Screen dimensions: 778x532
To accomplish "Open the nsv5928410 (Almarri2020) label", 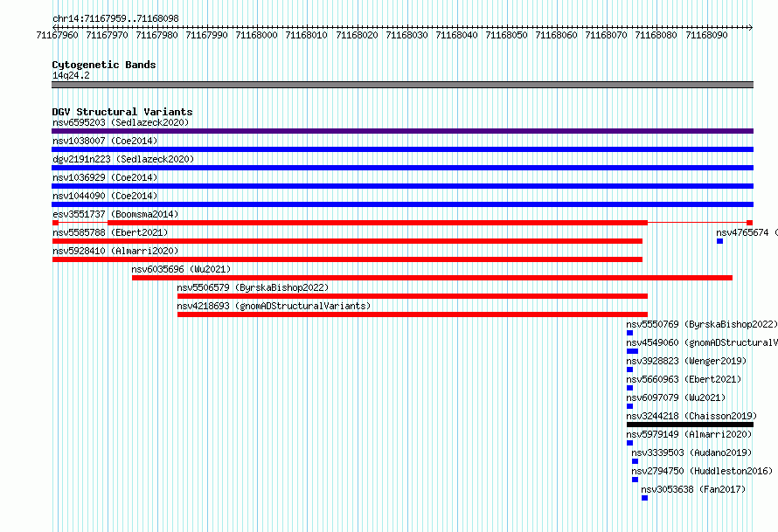I will 115,251.
